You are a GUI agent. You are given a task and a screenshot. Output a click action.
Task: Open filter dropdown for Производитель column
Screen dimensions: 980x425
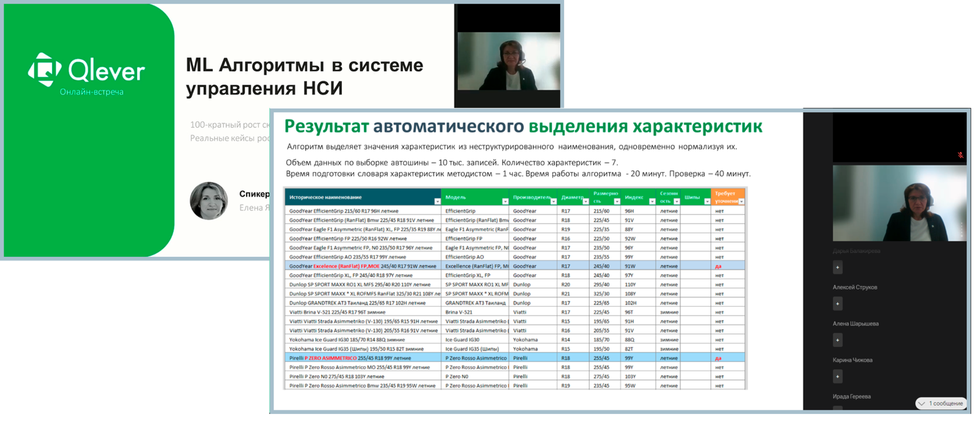click(554, 201)
